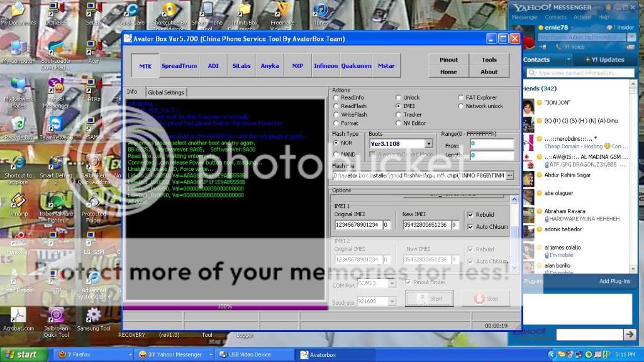Screen dimensions: 644x362
Task: Select the ReadInfo action radio button
Action: (x=336, y=97)
